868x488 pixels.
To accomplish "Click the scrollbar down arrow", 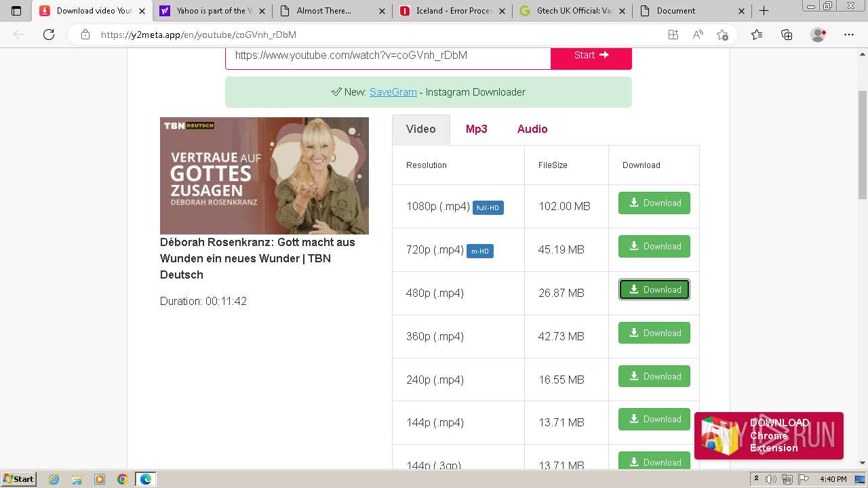I will pyautogui.click(x=862, y=463).
